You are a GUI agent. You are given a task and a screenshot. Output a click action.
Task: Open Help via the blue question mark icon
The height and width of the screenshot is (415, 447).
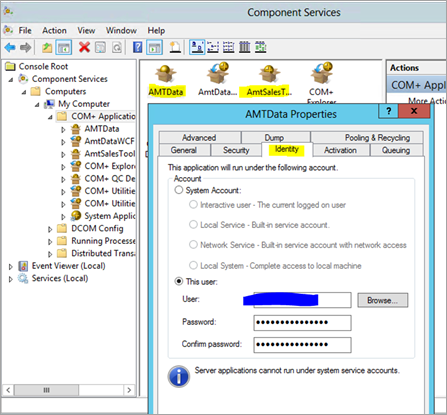tap(137, 47)
